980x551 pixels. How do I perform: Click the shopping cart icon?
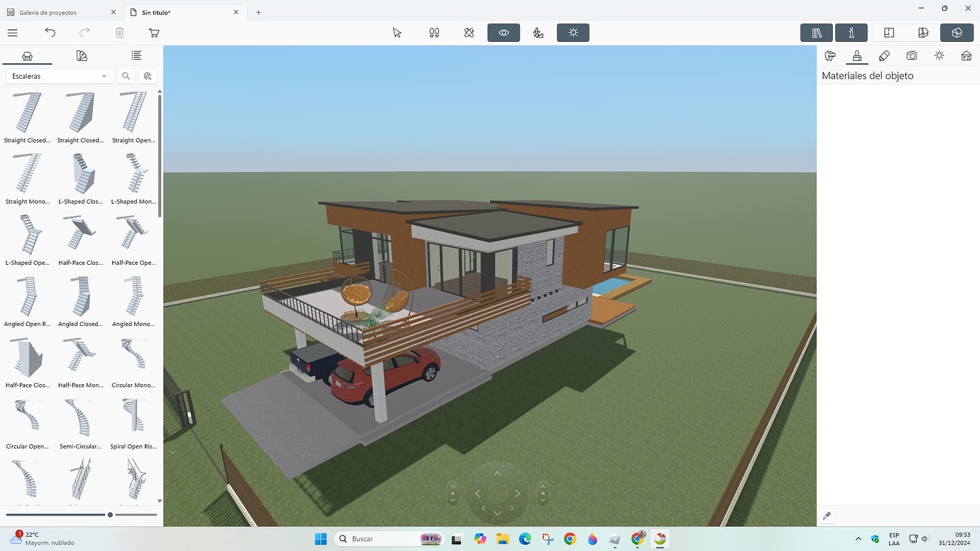coord(153,33)
